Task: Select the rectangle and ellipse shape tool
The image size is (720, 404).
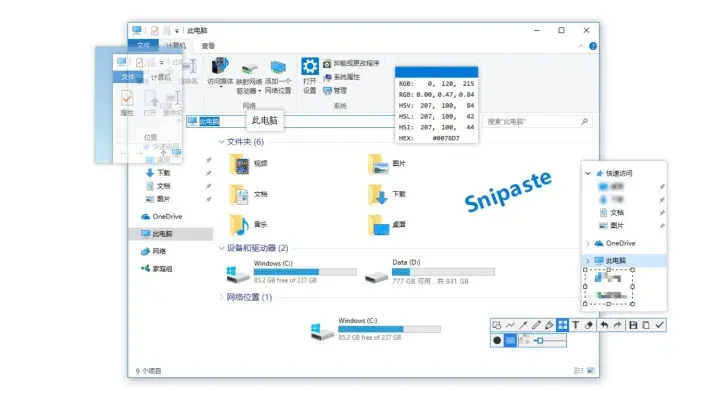Action: coord(497,325)
